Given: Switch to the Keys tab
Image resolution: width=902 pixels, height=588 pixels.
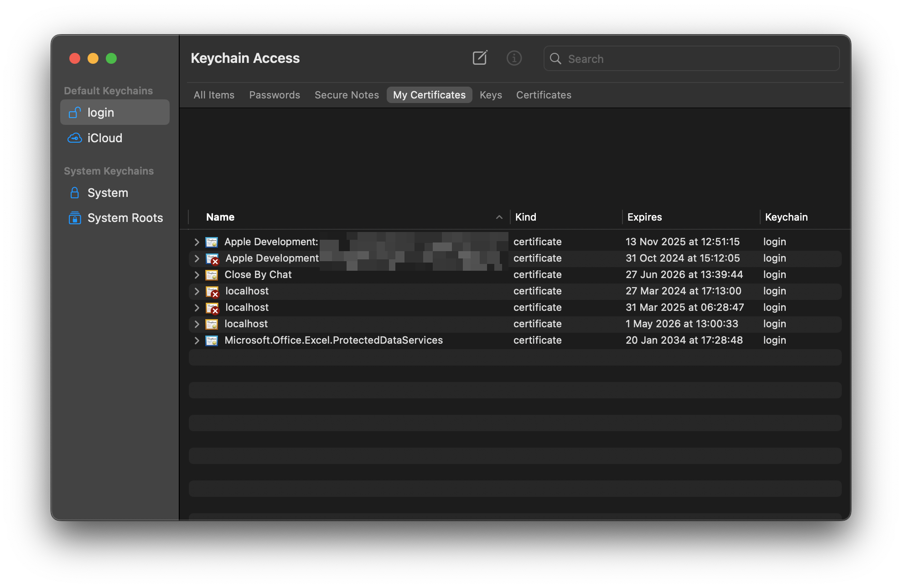Looking at the screenshot, I should point(490,95).
